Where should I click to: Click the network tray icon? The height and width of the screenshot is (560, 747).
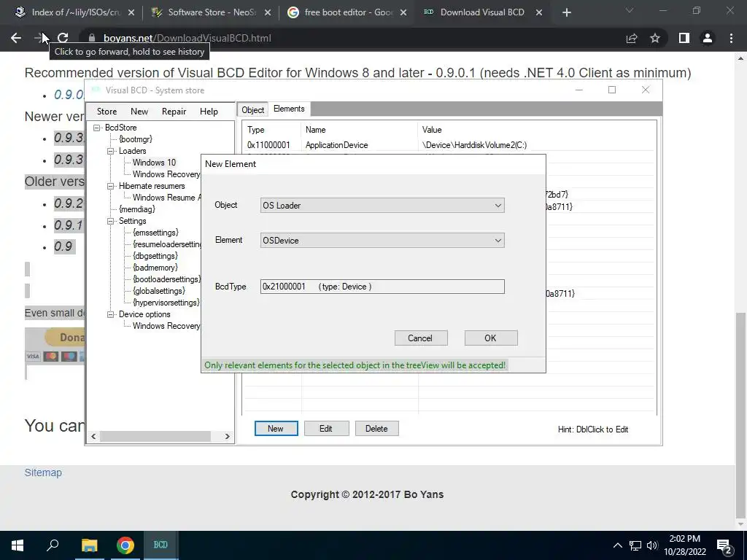pos(635,545)
